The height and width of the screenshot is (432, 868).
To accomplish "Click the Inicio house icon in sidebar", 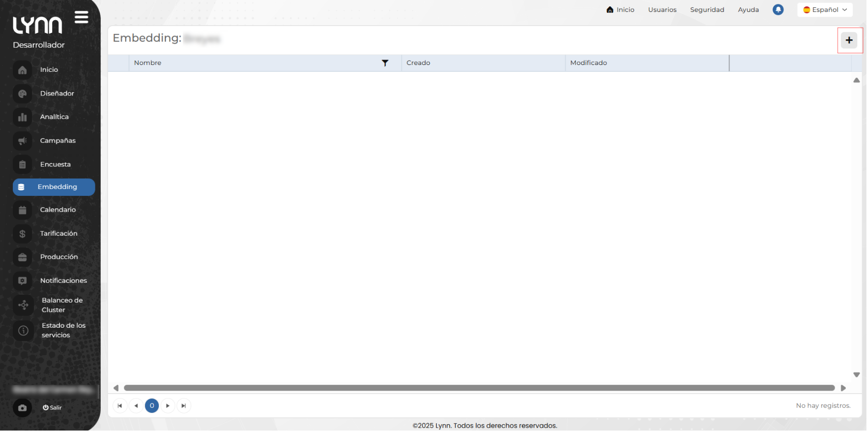I will tap(23, 70).
